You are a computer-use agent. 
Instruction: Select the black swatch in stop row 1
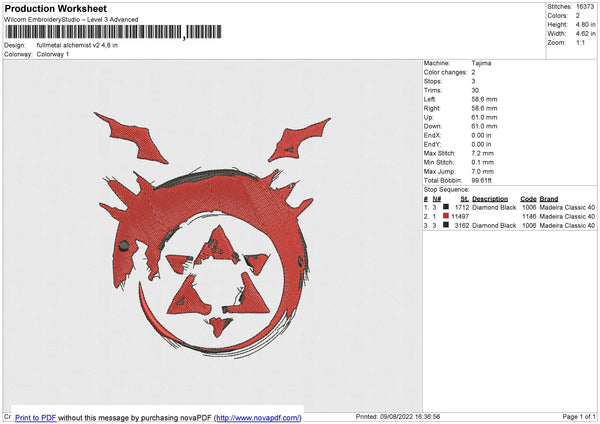point(446,207)
